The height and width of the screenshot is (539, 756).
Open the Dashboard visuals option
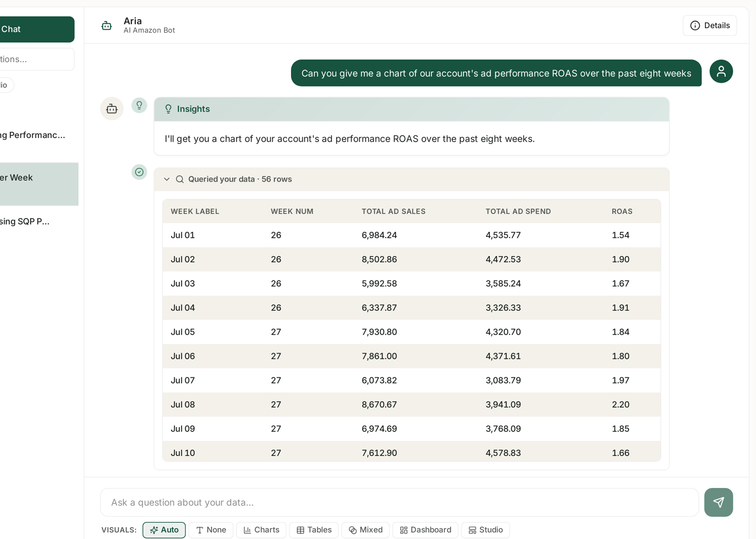point(425,530)
